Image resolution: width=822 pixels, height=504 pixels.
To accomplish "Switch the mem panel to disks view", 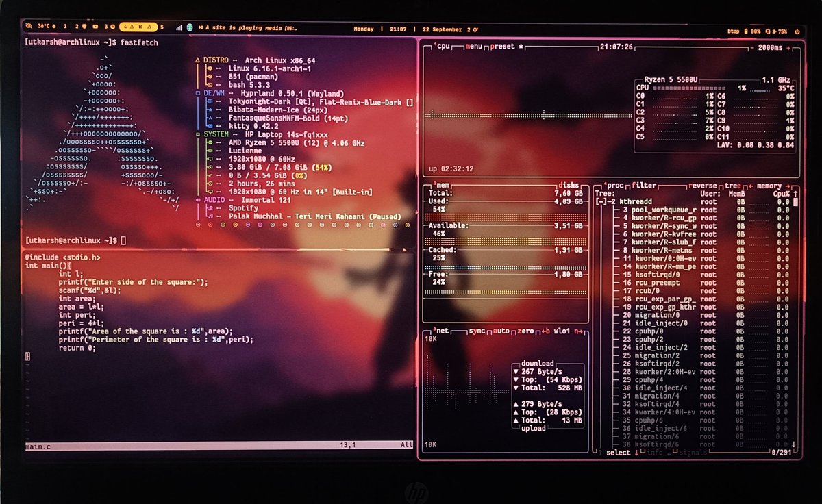I will point(571,185).
